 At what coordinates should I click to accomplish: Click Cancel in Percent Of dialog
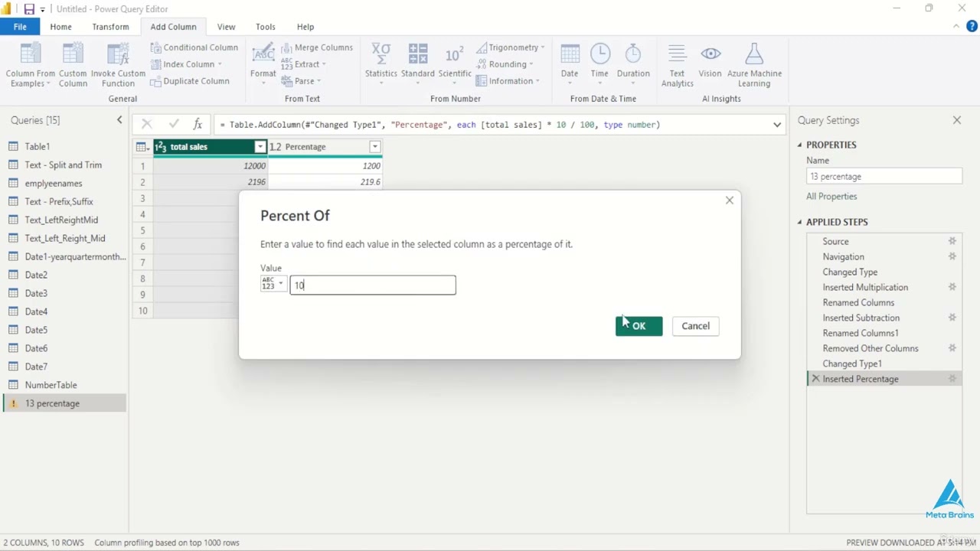695,326
